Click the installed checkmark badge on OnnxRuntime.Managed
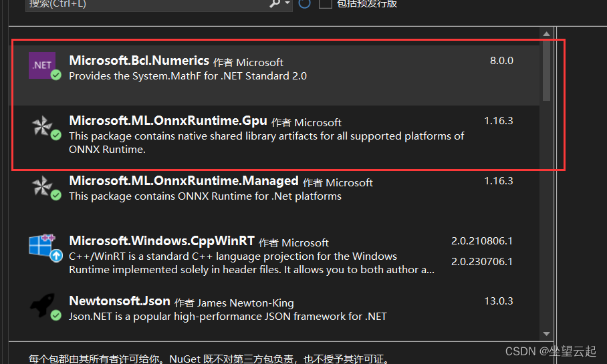Image resolution: width=607 pixels, height=364 pixels. tap(56, 195)
